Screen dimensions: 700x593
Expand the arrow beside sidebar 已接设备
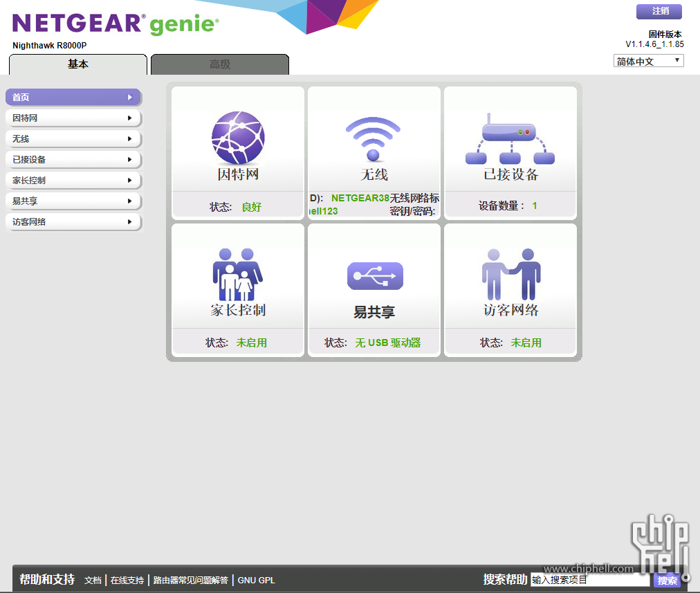pos(130,159)
